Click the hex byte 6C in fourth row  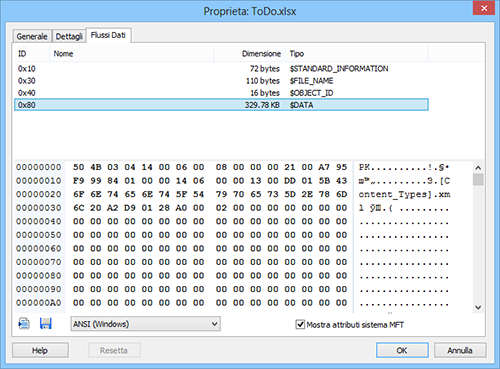click(79, 208)
